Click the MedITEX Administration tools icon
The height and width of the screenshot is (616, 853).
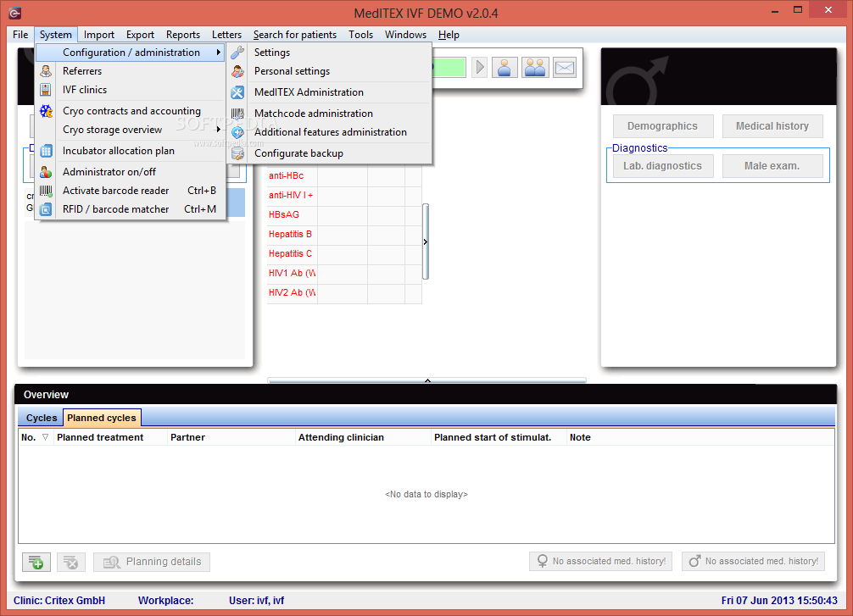(237, 92)
